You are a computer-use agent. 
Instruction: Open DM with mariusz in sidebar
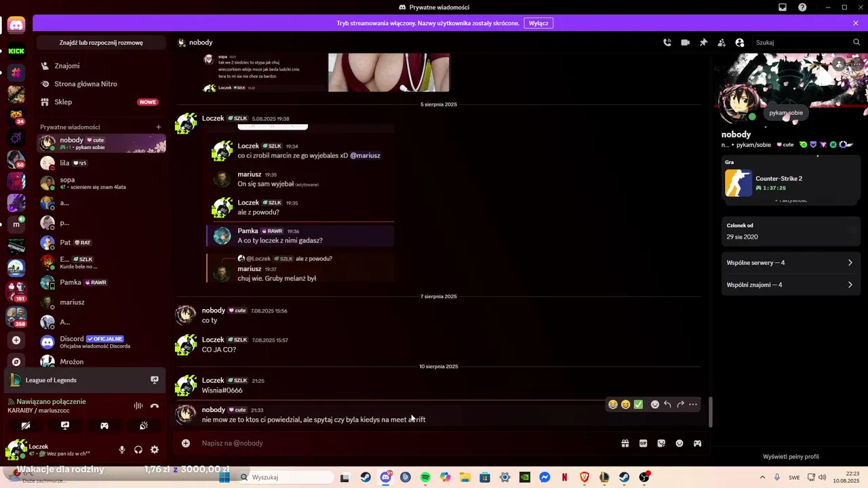101,302
